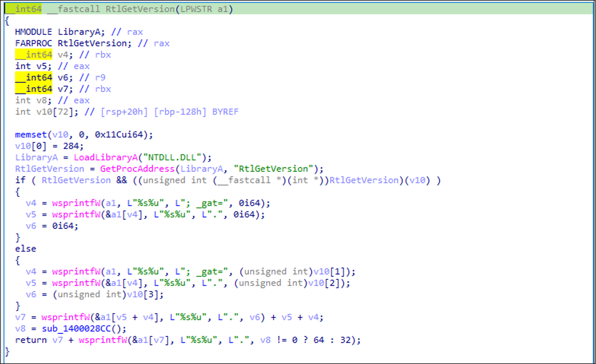This screenshot has height=364, width=596.
Task: Click the memset function call
Action: point(31,135)
